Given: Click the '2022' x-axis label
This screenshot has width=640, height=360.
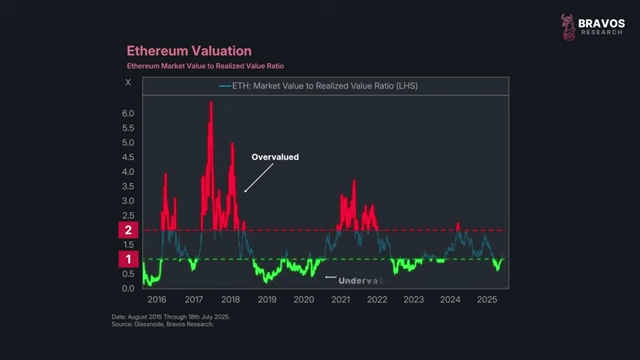Looking at the screenshot, I should click(x=377, y=300).
